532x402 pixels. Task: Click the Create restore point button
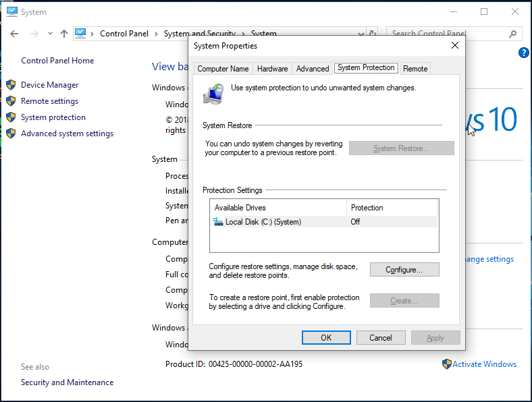[x=404, y=301]
